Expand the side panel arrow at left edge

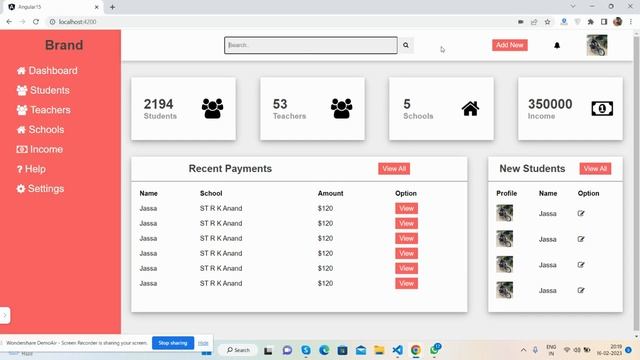coord(5,315)
